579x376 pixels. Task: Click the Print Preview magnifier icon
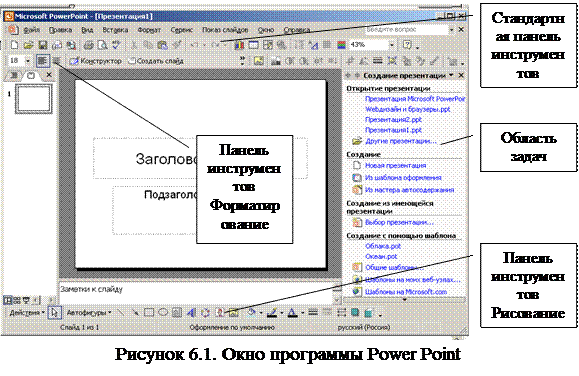[102, 45]
